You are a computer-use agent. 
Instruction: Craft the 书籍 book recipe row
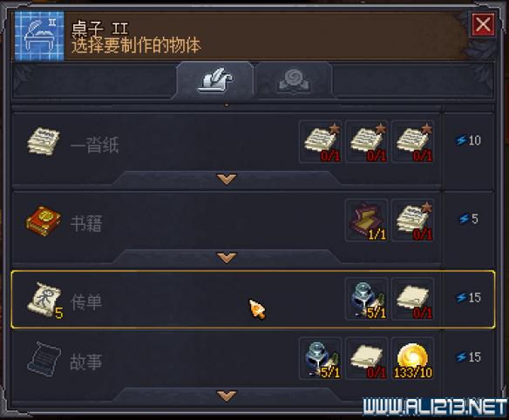(x=227, y=220)
